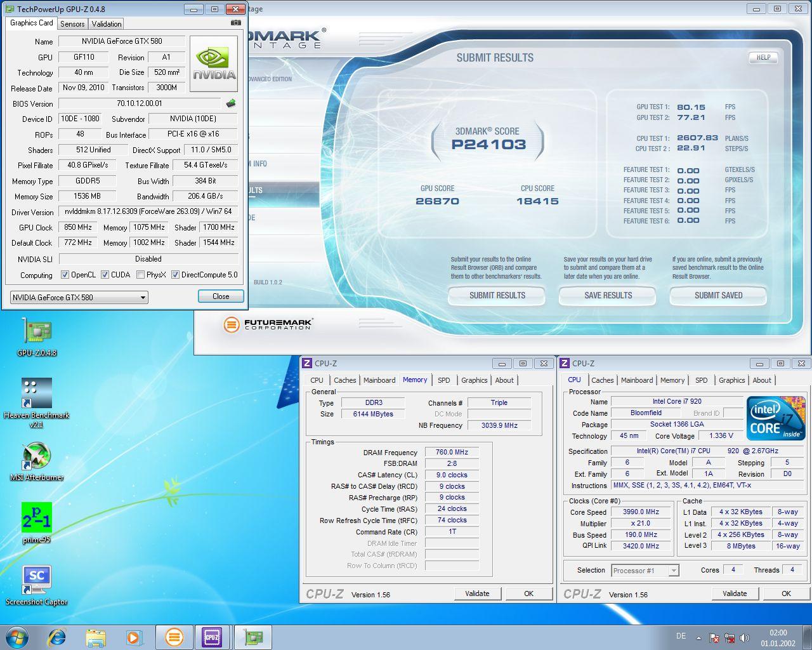This screenshot has height=650, width=812.
Task: Click Validate in CPU-Z Memory window
Action: point(477,594)
